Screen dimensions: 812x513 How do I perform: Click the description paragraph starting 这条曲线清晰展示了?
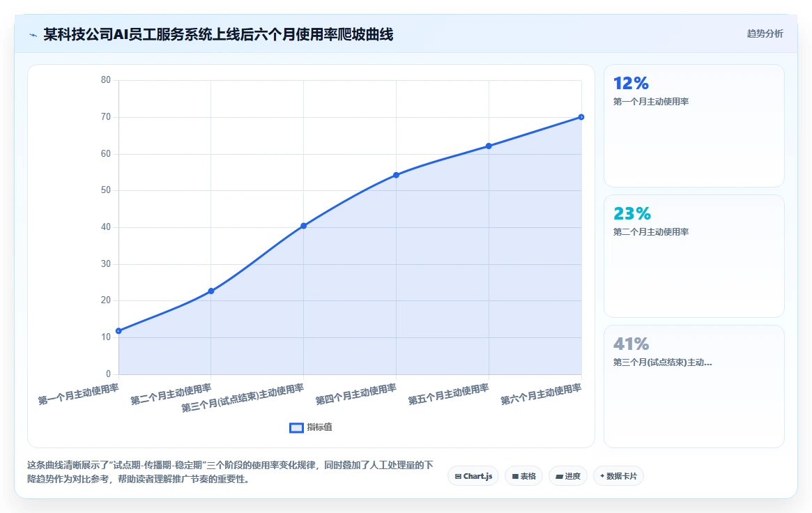coord(230,472)
